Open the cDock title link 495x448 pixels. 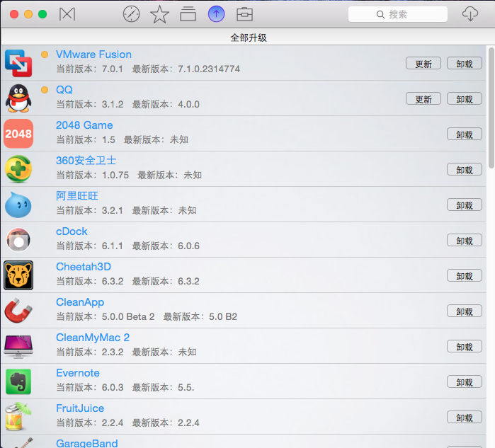(x=72, y=231)
